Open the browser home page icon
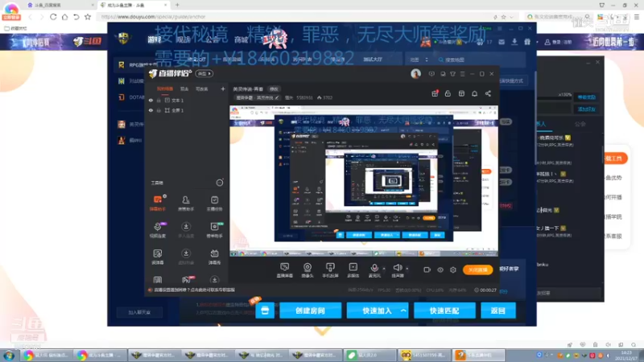This screenshot has width=644, height=362. 65,17
